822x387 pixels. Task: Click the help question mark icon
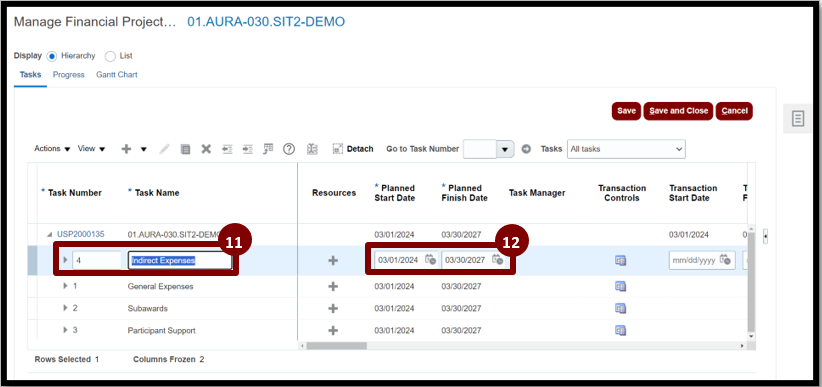[x=289, y=149]
